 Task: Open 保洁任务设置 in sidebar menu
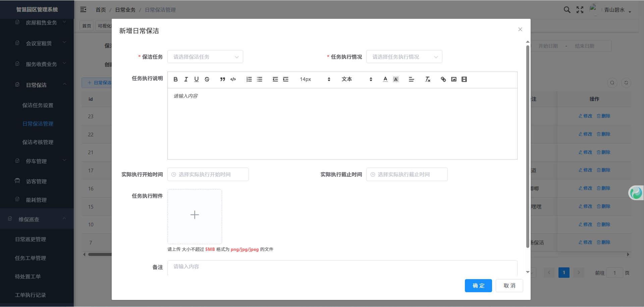point(38,105)
